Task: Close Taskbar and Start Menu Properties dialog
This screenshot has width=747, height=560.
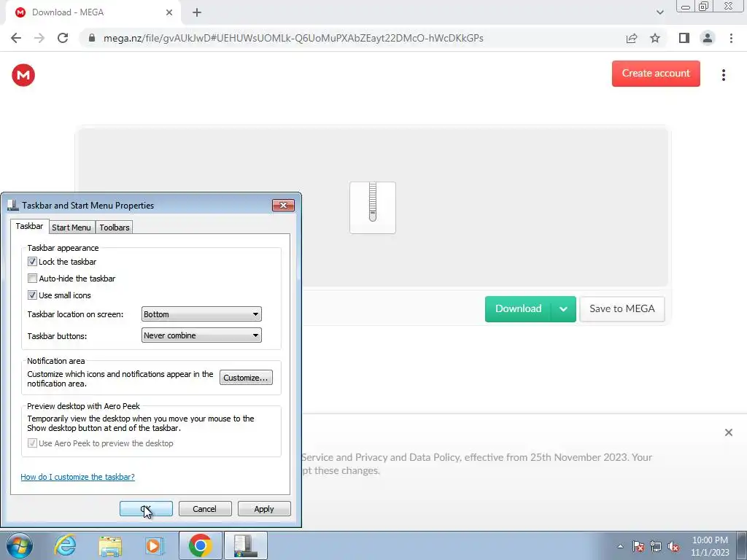Action: [x=284, y=205]
